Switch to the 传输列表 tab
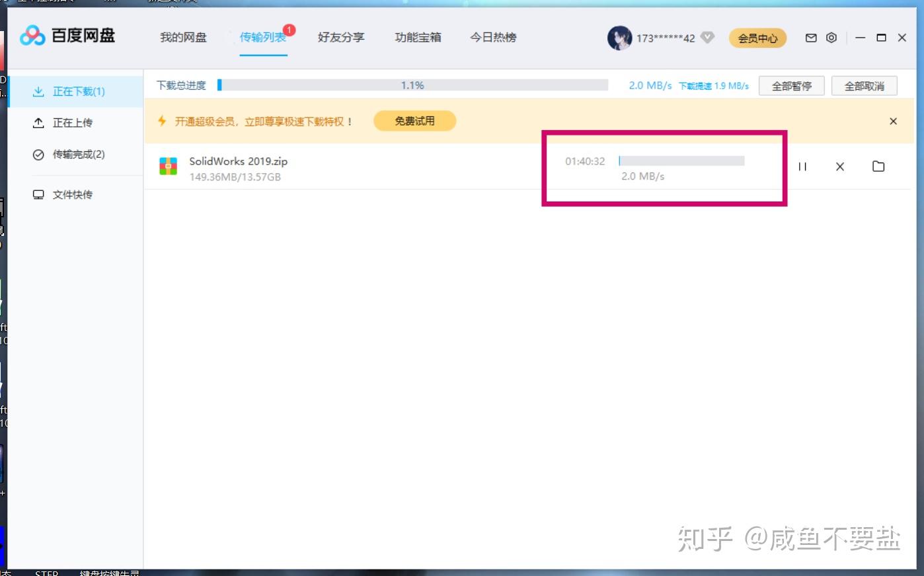 [263, 38]
